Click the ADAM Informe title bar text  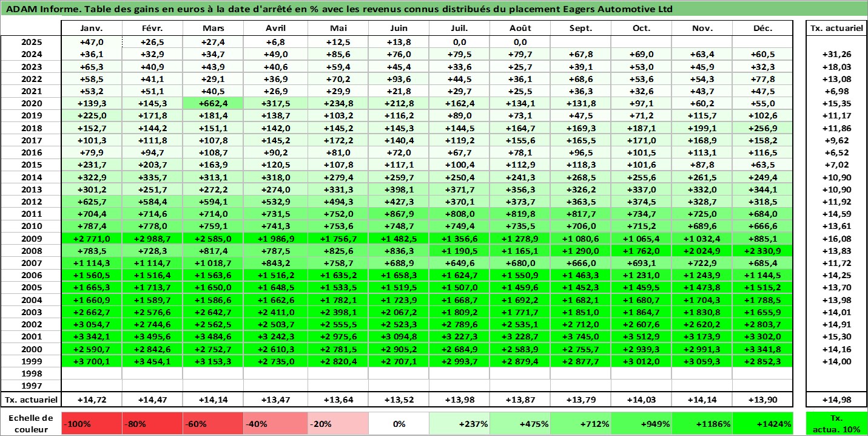[x=338, y=10]
